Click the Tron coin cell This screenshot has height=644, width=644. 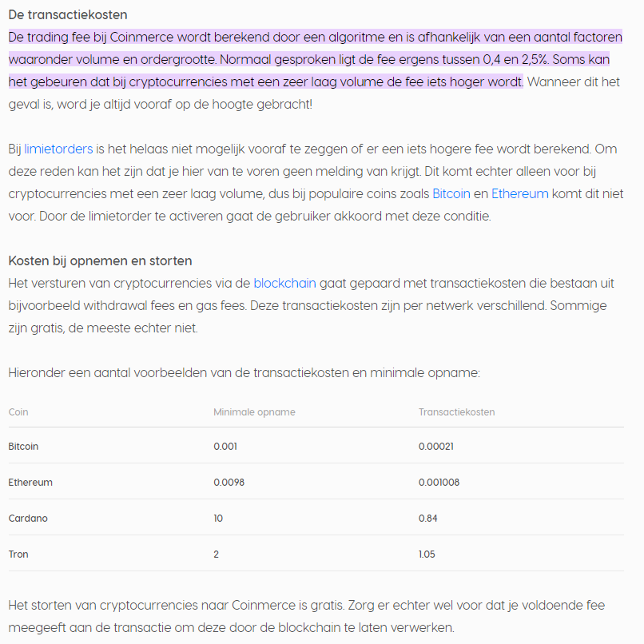18,555
